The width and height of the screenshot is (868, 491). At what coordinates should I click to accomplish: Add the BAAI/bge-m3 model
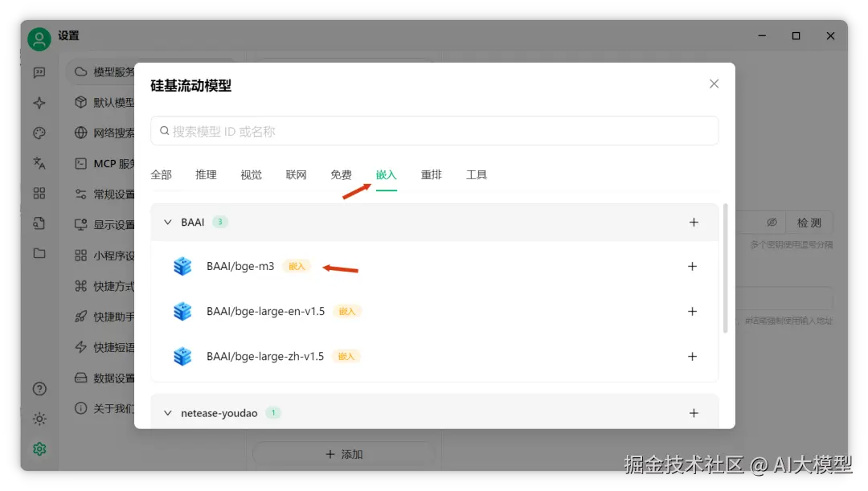click(693, 267)
